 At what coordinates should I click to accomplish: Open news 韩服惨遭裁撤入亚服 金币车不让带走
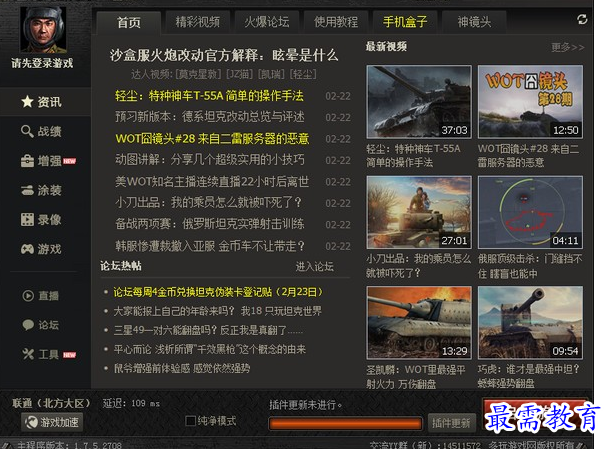click(x=210, y=246)
